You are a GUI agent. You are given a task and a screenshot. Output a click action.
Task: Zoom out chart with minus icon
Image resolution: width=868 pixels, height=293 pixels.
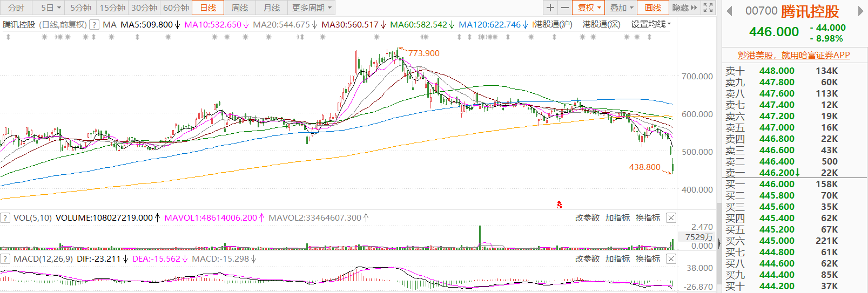[x=565, y=8]
